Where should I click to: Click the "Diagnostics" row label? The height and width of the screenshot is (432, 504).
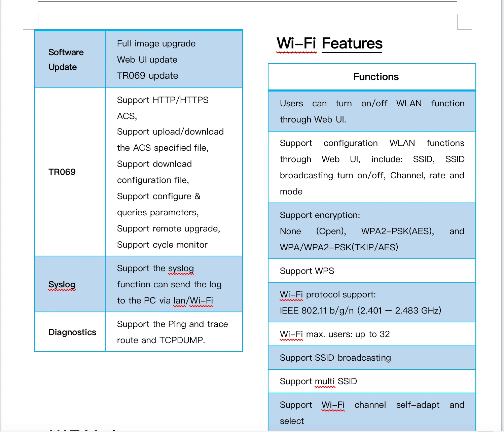[x=72, y=332]
